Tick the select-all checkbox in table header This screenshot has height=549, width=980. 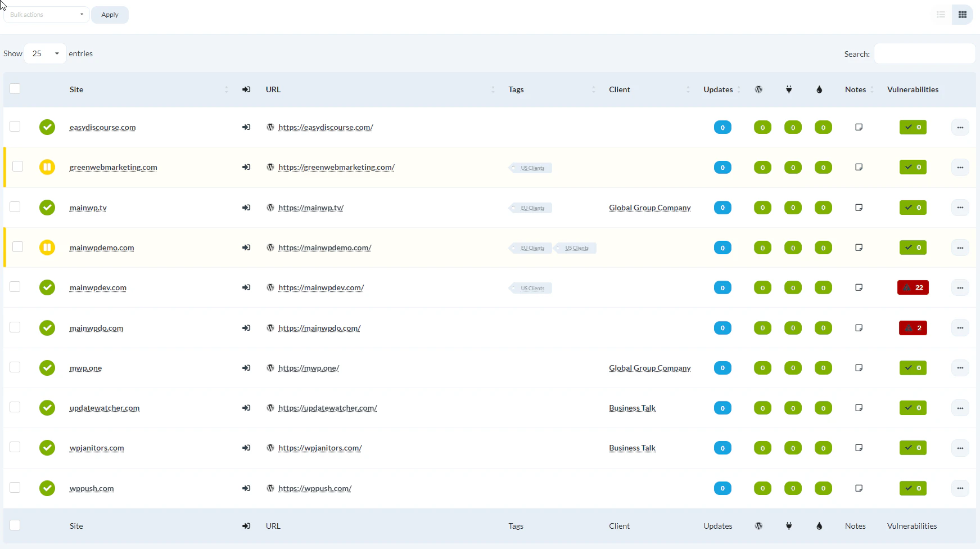(15, 89)
